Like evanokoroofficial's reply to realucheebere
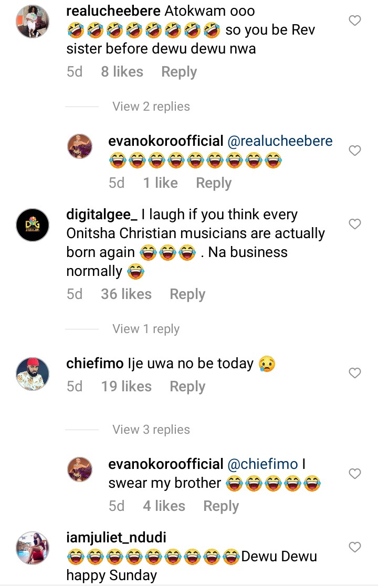Image resolution: width=378 pixels, height=588 pixels. [x=355, y=151]
